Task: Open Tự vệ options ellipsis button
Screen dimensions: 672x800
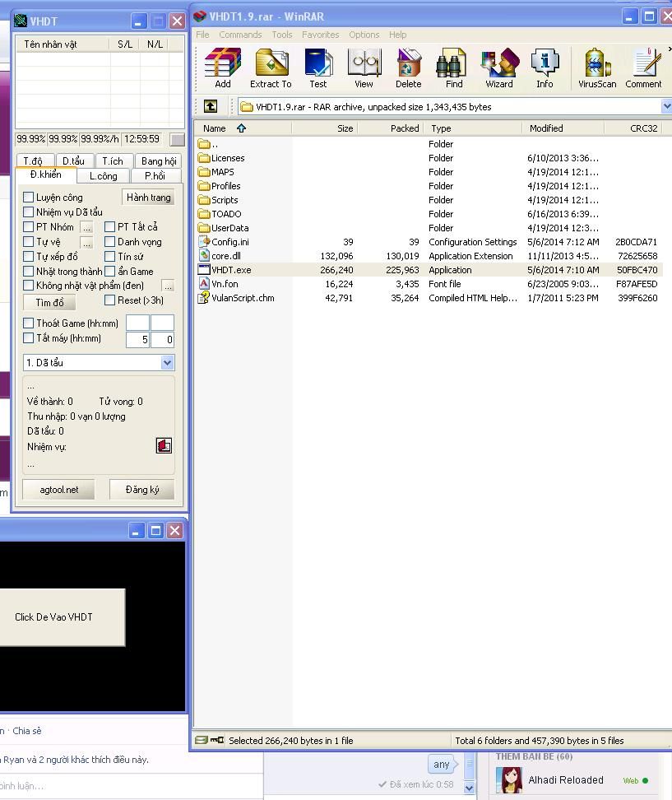Action: (x=86, y=242)
